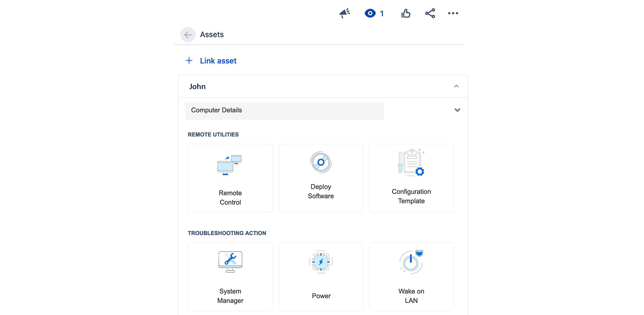This screenshot has height=315, width=644.
Task: Click the watcher count number 1
Action: (382, 14)
